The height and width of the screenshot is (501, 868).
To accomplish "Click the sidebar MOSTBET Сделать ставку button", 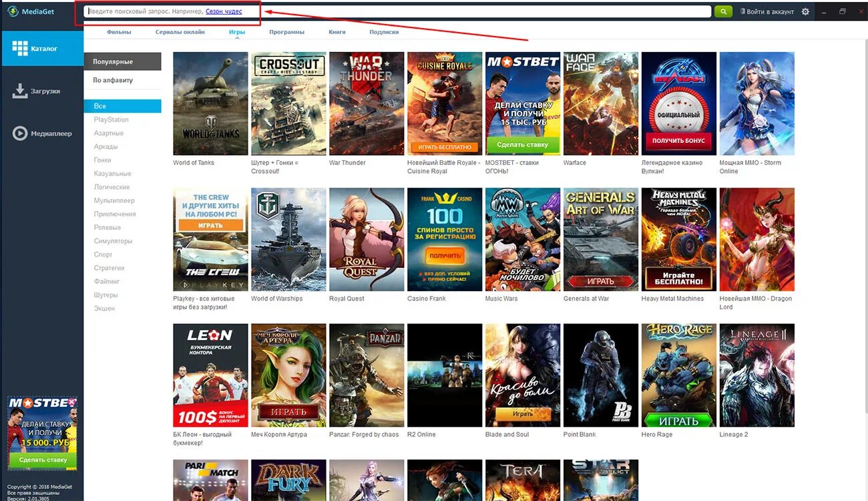I will point(43,460).
